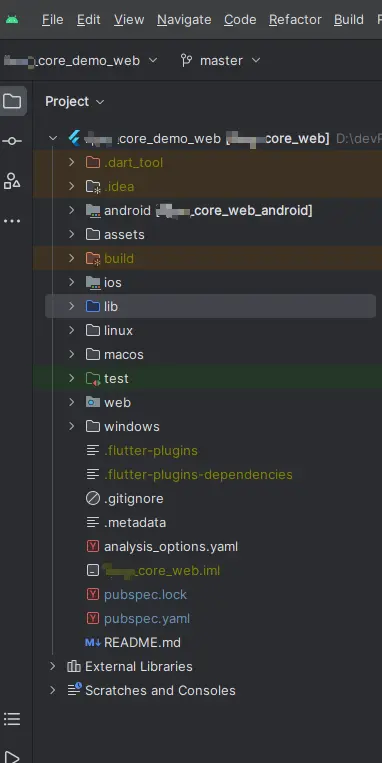Select the windows folder row
Screen dimensions: 382x763
pyautogui.click(x=207, y=426)
